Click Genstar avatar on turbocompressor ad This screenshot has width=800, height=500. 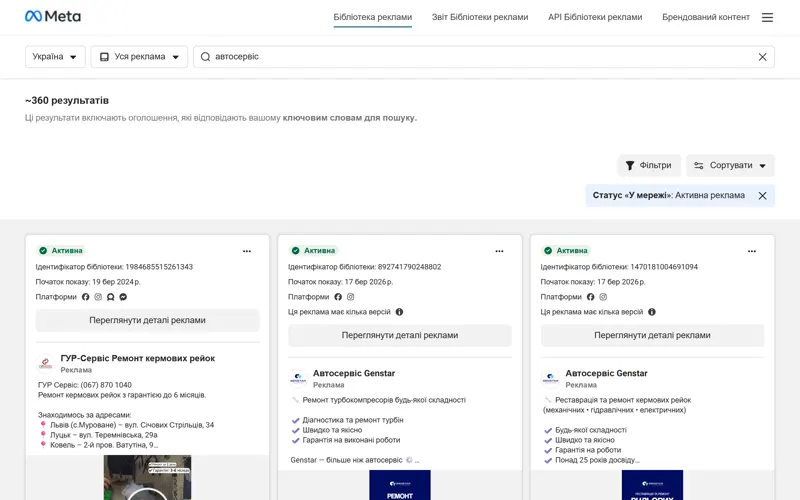pyautogui.click(x=298, y=379)
